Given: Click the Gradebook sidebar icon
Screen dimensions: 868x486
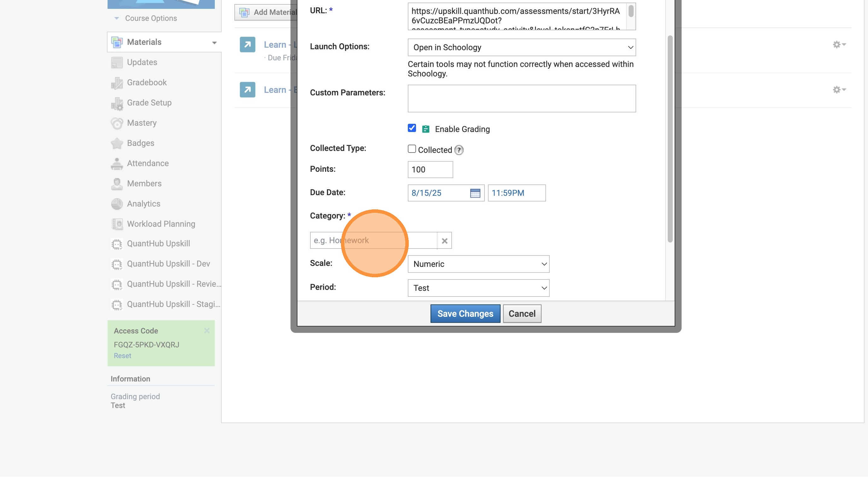Looking at the screenshot, I should point(117,83).
